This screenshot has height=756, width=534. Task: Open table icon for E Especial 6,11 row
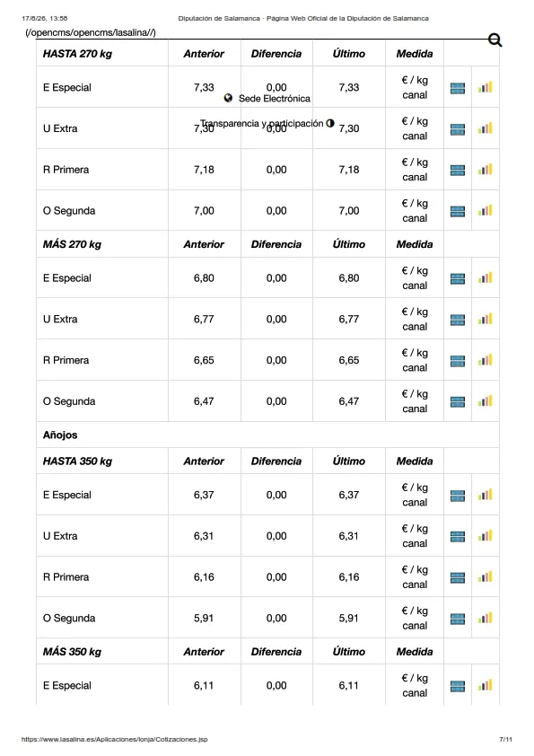point(458,686)
